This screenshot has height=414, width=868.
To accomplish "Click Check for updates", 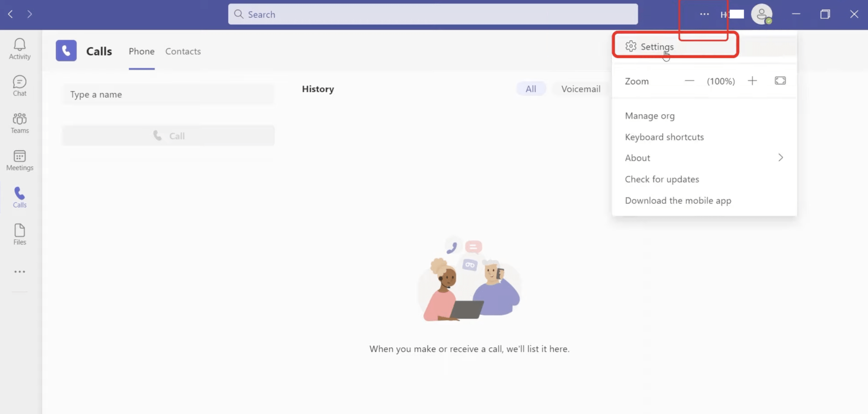I will tap(662, 179).
